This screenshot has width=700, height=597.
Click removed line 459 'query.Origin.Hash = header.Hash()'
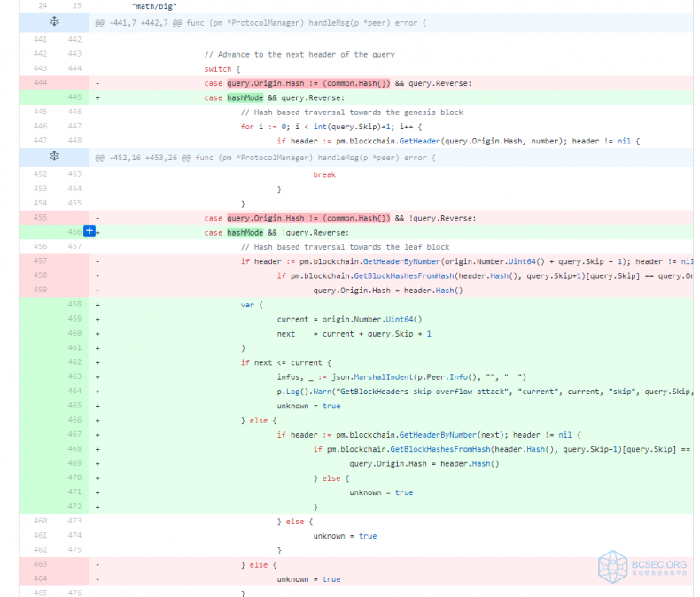tap(387, 291)
